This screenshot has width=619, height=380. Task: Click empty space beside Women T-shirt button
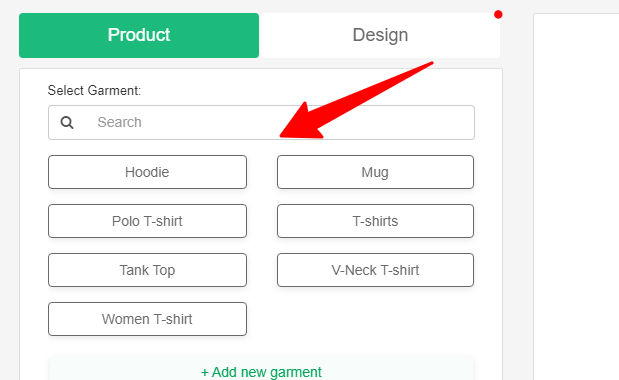click(x=375, y=319)
